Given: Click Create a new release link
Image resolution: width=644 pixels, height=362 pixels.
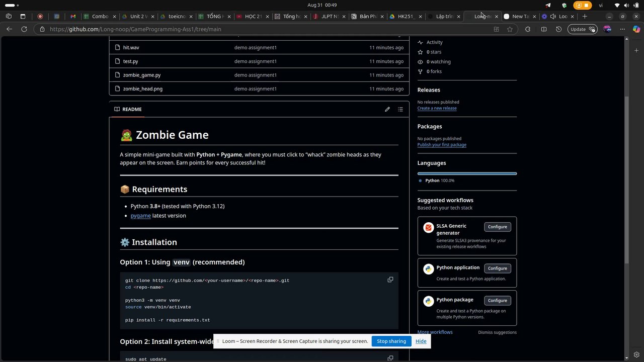Looking at the screenshot, I should (x=437, y=108).
